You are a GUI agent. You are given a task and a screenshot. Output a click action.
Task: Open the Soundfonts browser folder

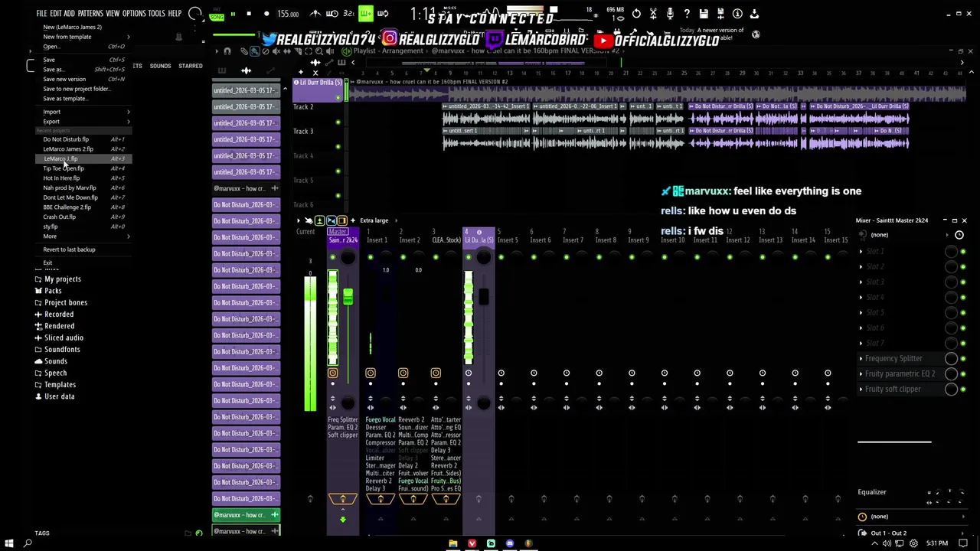(62, 350)
